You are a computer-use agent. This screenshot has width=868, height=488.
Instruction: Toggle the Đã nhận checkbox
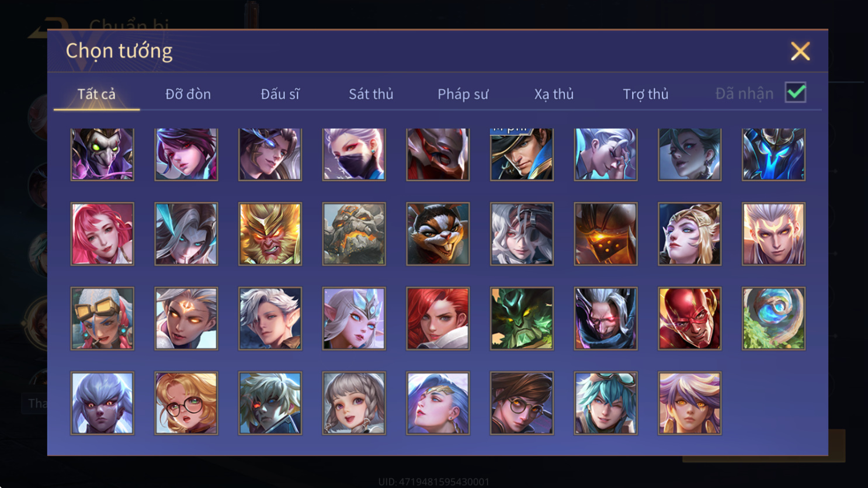(796, 93)
